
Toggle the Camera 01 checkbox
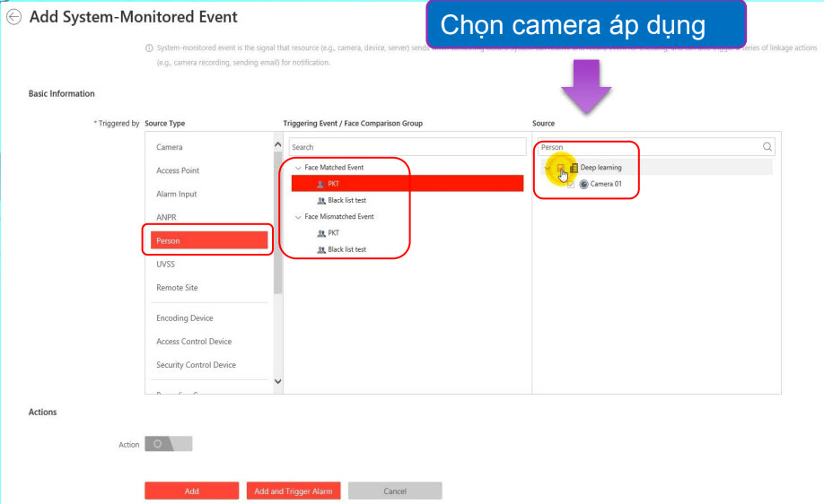(x=571, y=184)
